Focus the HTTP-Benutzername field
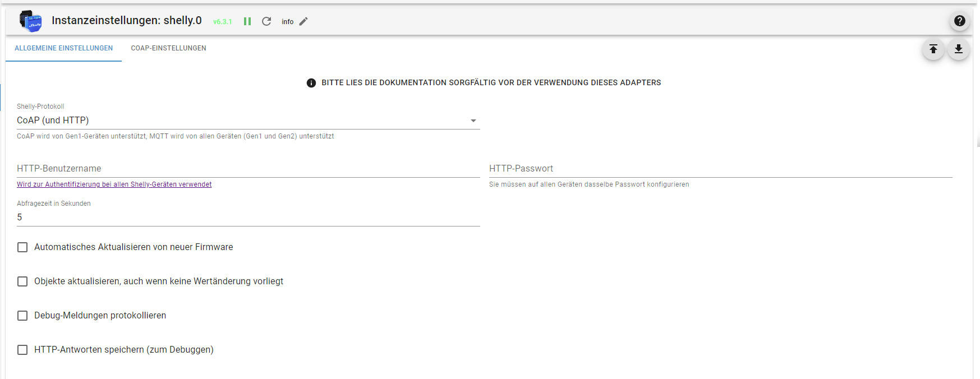Viewport: 980px width, 379px height. pyautogui.click(x=248, y=169)
